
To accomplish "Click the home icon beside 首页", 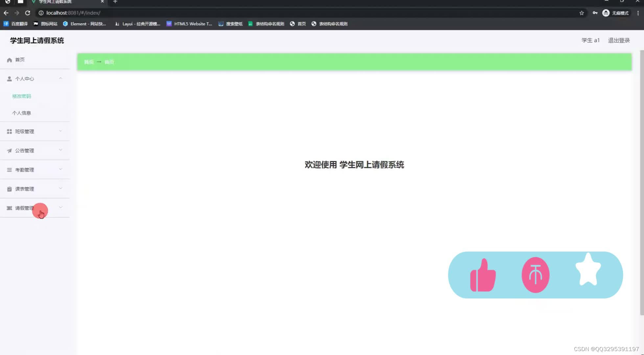I will click(9, 60).
